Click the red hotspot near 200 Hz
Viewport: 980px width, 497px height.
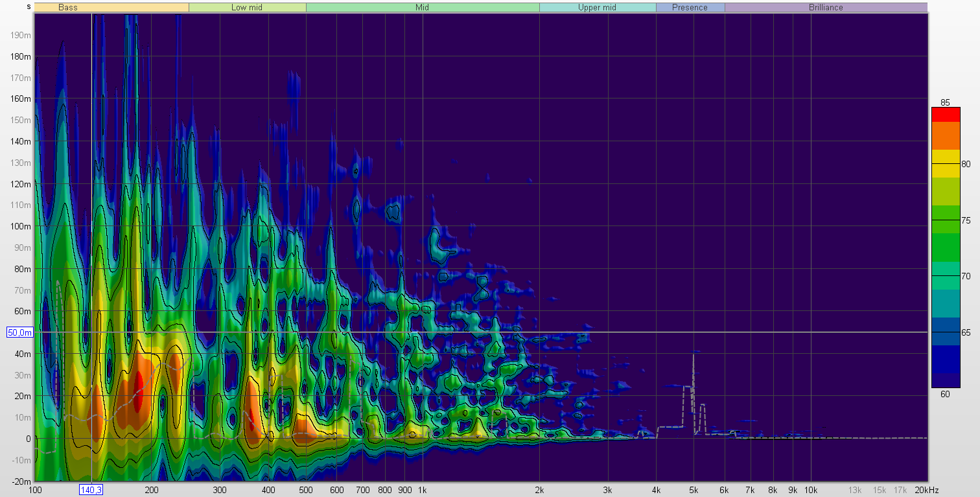[x=138, y=389]
